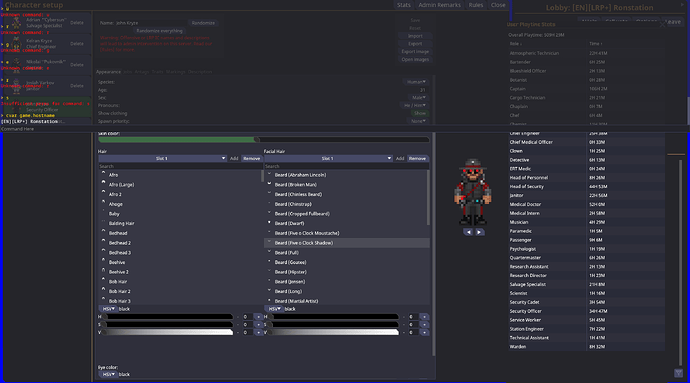Pick the Afro hairstyle
690x383 pixels.
[180, 175]
